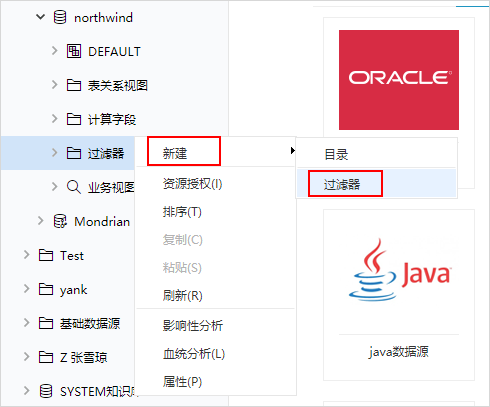Viewport: 490px width, 407px height.
Task: Click the SYSTEM知识库 database icon
Action: (46, 391)
